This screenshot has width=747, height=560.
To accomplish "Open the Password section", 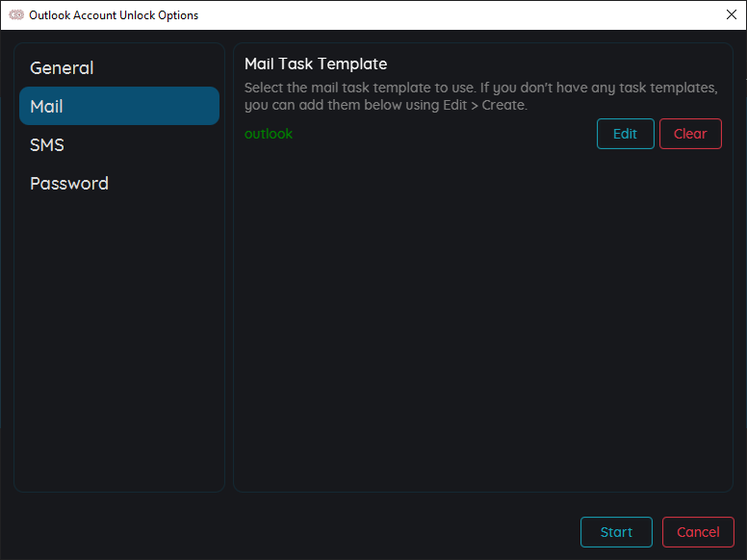I will (x=119, y=184).
